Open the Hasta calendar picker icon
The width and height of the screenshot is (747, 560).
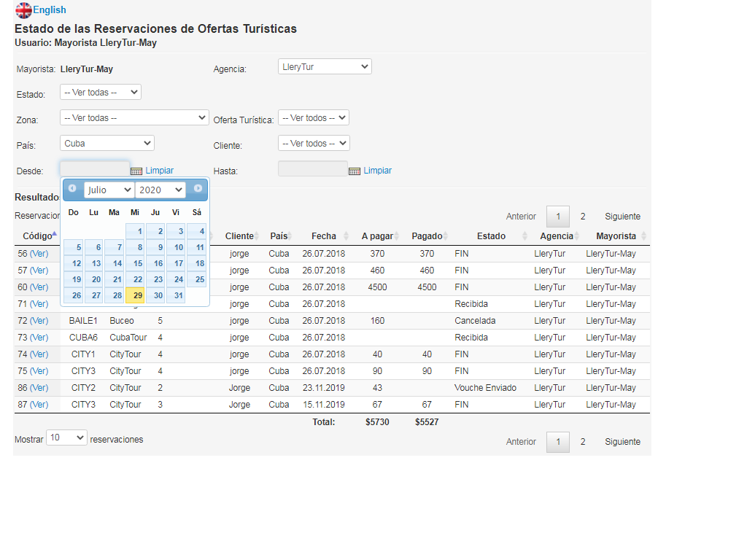tap(355, 171)
